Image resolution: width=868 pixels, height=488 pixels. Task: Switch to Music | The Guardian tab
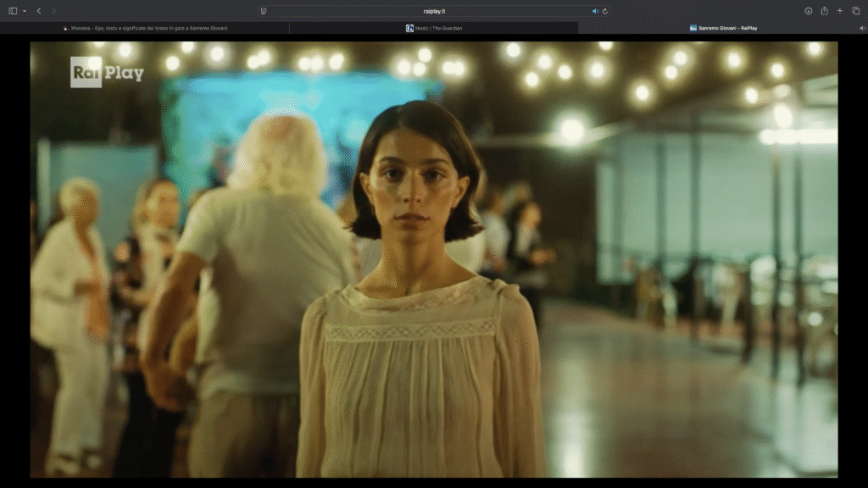pos(438,28)
